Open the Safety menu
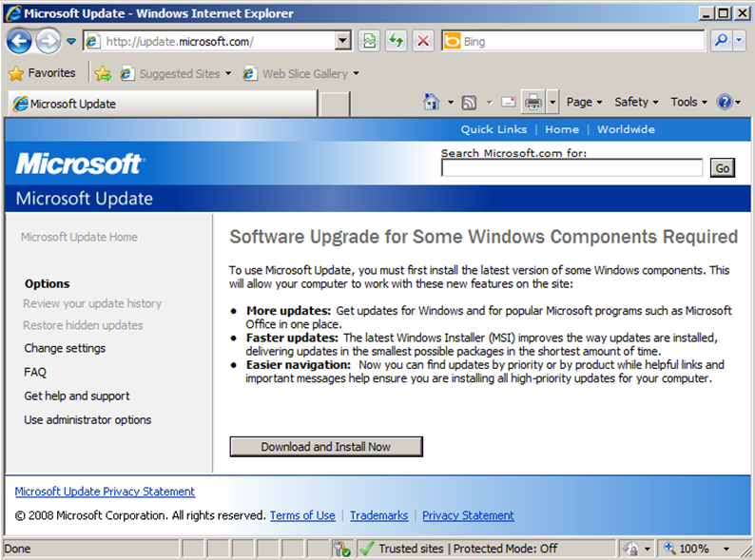This screenshot has height=560, width=755. click(636, 102)
